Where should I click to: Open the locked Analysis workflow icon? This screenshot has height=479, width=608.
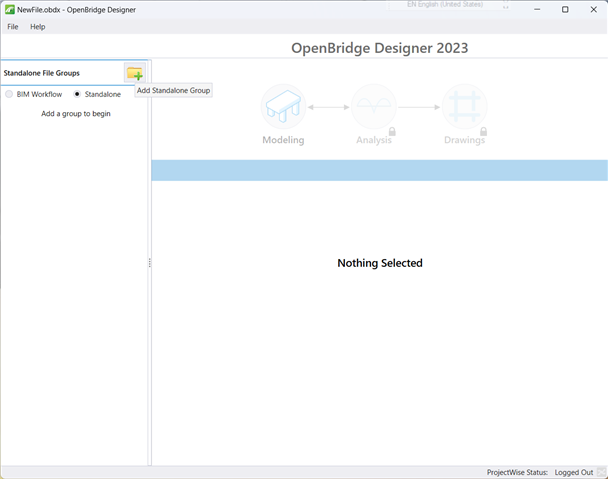point(374,107)
